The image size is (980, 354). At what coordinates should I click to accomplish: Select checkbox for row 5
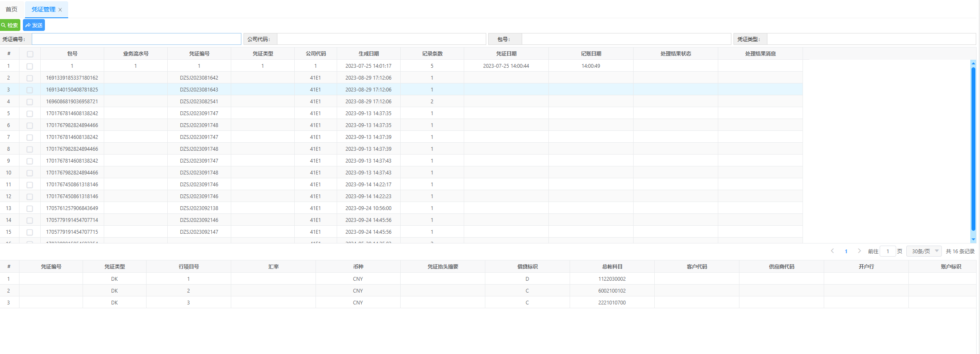click(30, 114)
